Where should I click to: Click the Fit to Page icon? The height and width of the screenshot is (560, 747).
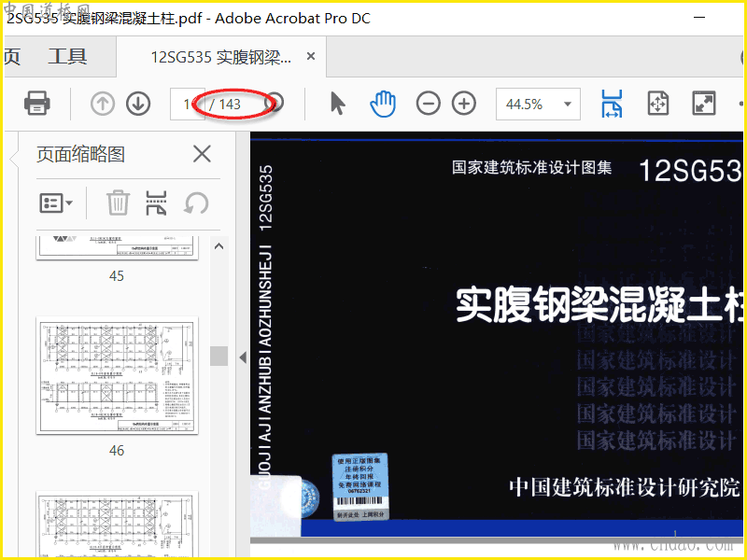658,104
